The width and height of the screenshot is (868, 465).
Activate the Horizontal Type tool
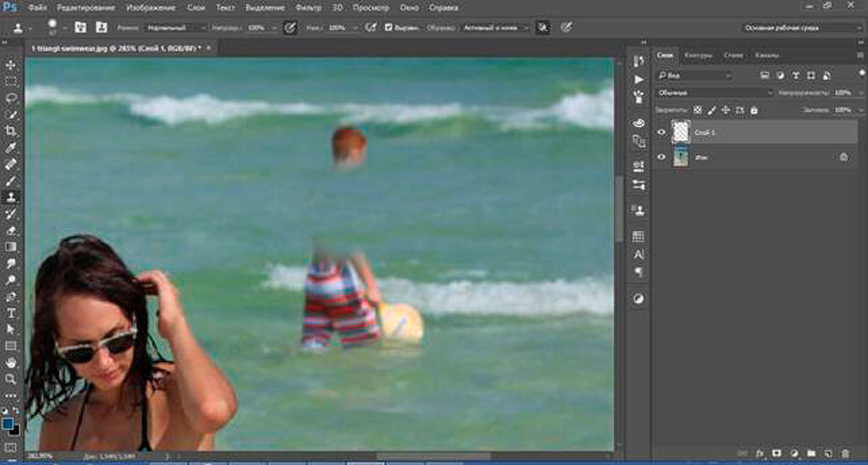[x=11, y=313]
